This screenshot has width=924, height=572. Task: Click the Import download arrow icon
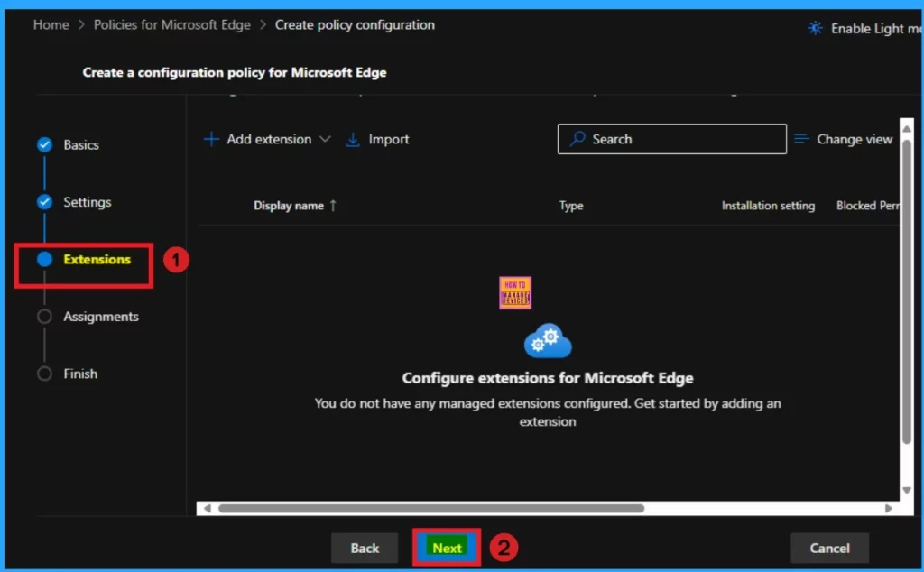(353, 140)
